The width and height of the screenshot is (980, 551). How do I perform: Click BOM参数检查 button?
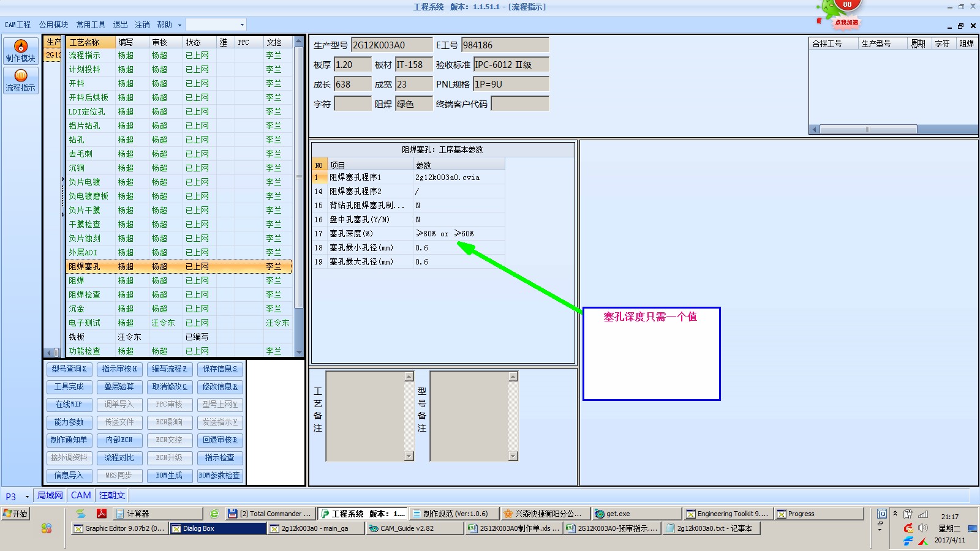pyautogui.click(x=220, y=476)
